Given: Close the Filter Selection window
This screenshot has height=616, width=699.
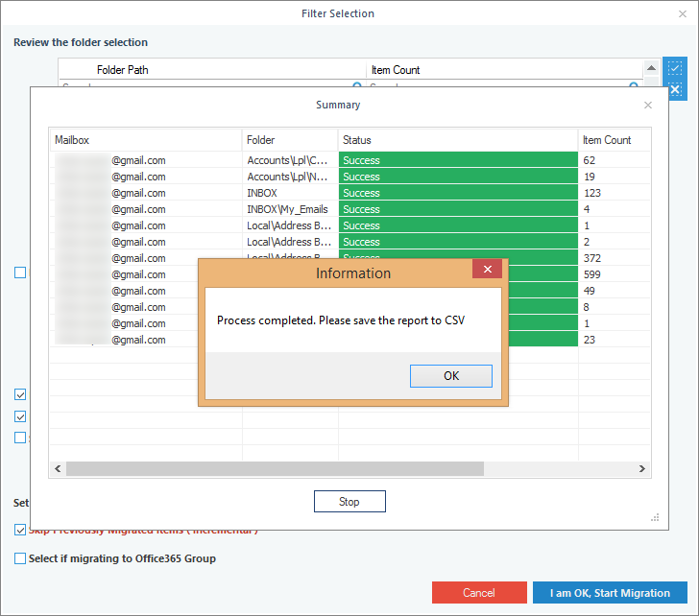Looking at the screenshot, I should point(683,13).
